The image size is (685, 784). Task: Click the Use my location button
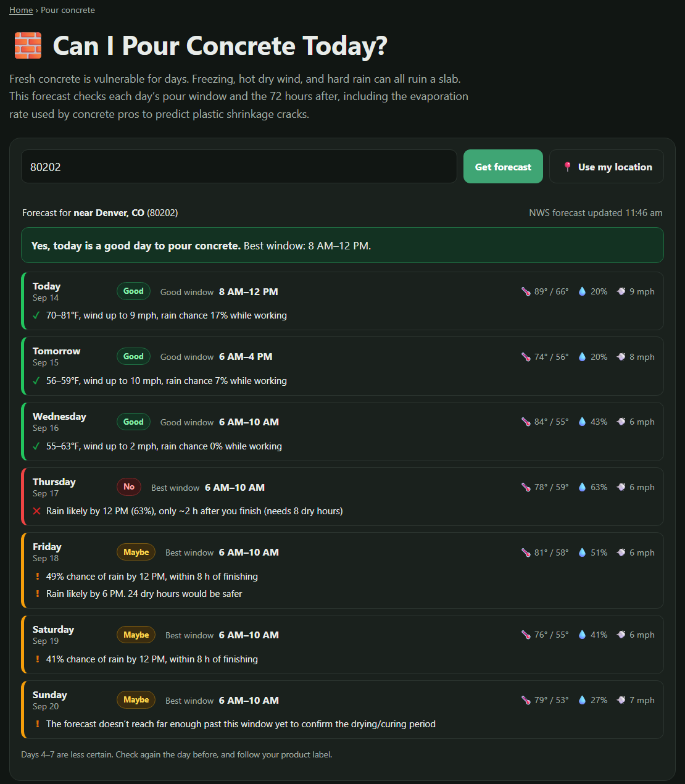pyautogui.click(x=607, y=167)
